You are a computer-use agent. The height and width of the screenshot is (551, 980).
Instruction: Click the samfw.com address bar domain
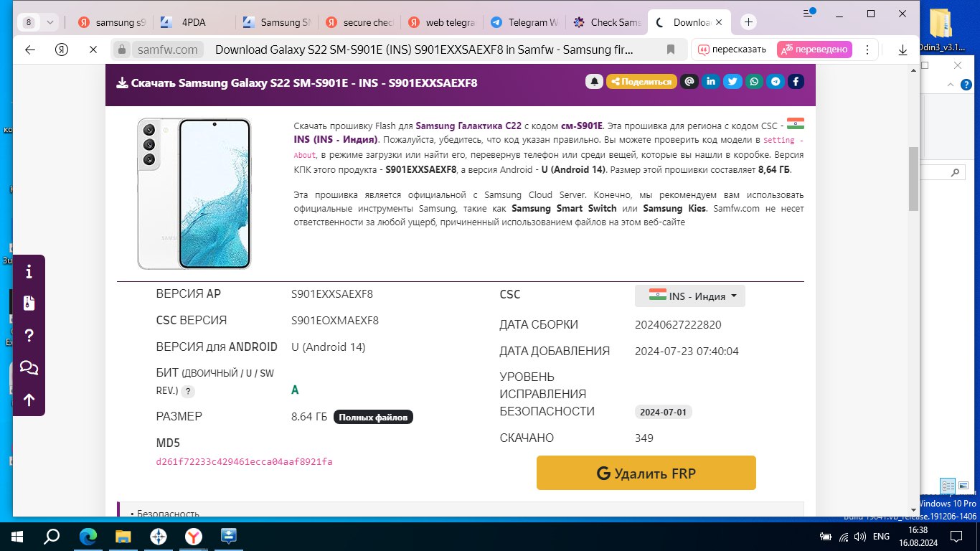(x=167, y=50)
